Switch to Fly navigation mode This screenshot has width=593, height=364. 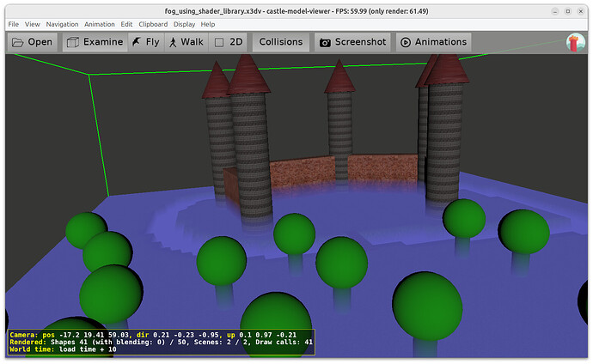(146, 42)
